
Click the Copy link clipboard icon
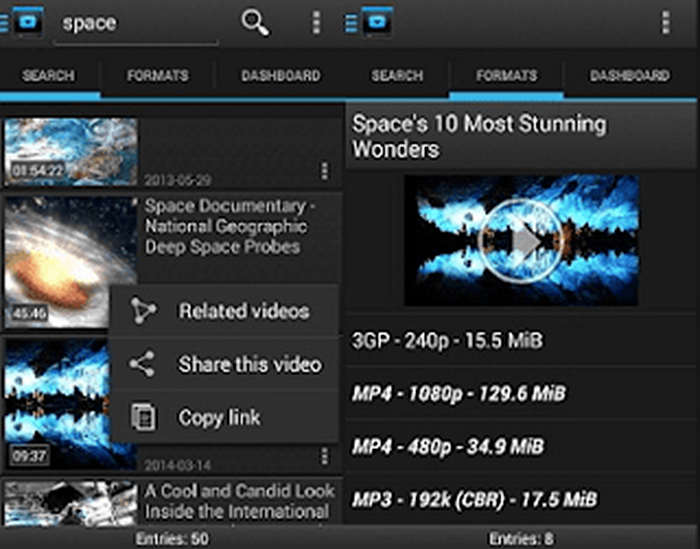pyautogui.click(x=143, y=417)
